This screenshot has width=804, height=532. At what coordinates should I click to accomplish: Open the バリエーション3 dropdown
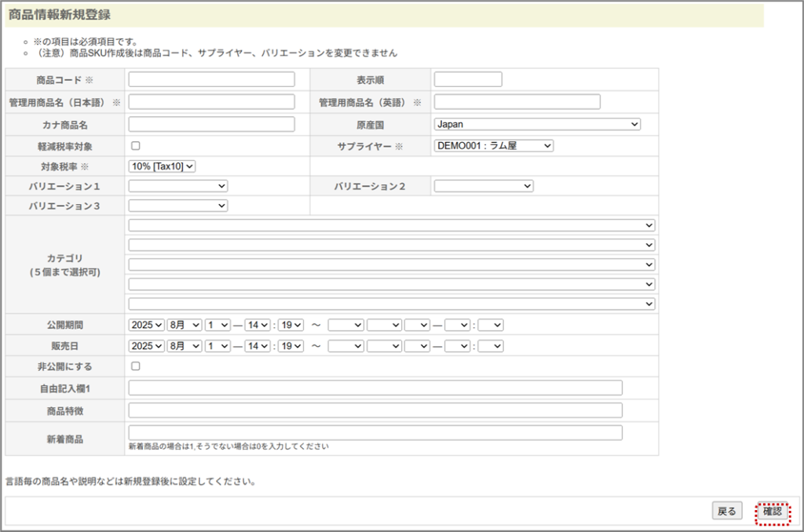178,206
